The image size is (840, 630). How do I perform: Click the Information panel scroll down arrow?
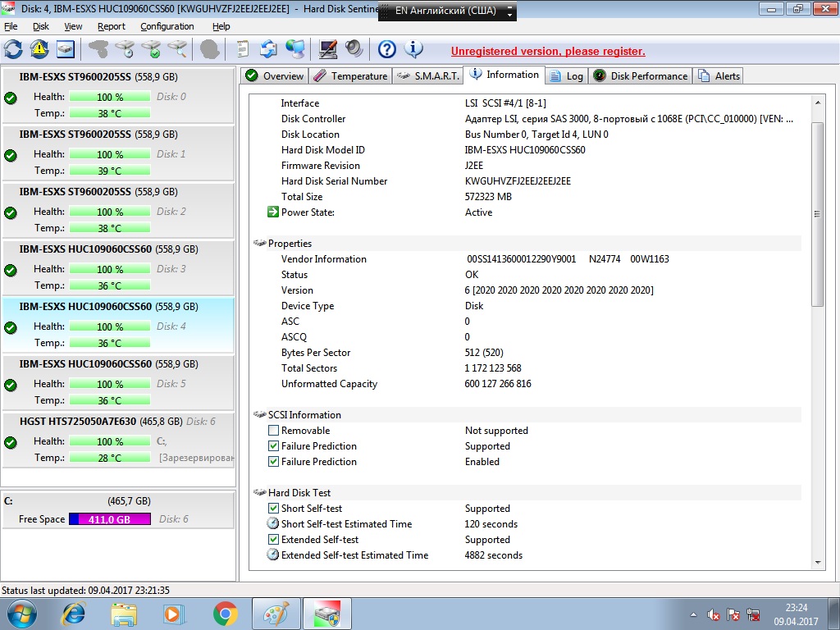pos(818,563)
